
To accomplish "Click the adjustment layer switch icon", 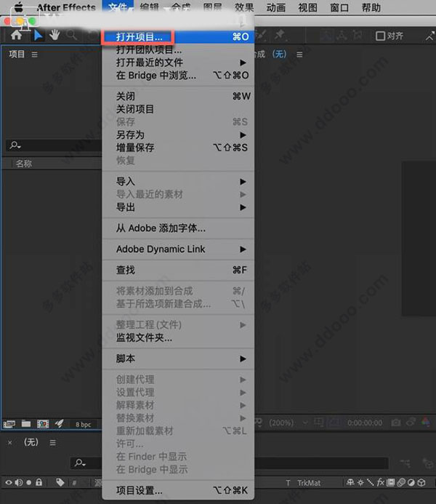I will (411, 482).
